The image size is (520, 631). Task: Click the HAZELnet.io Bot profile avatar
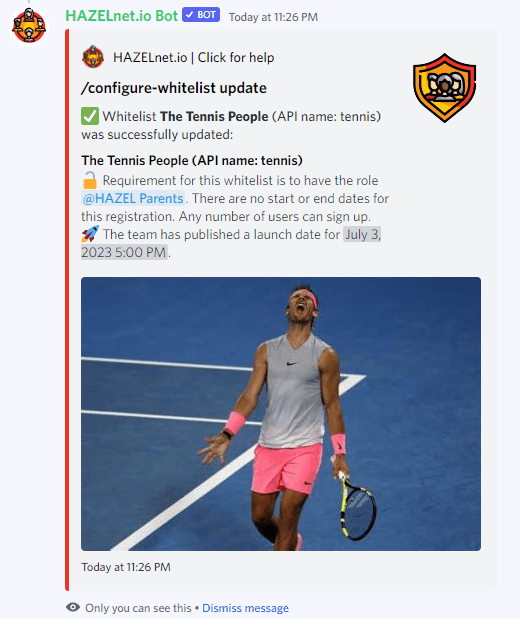click(29, 26)
